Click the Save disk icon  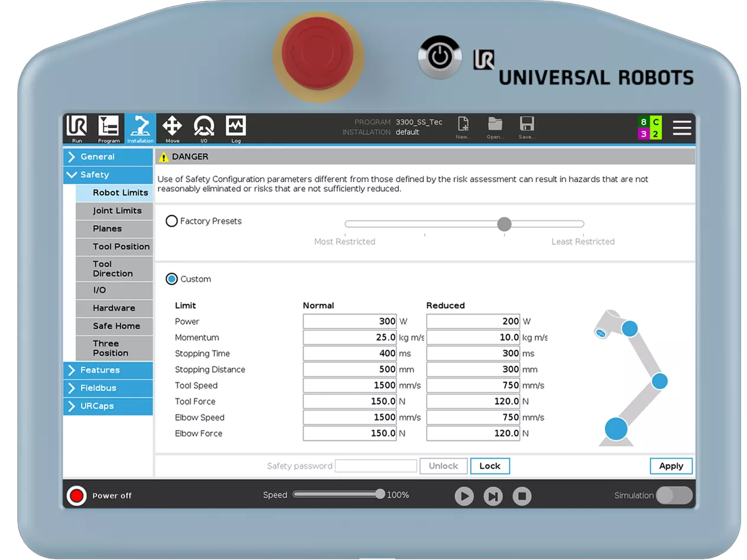point(527,127)
